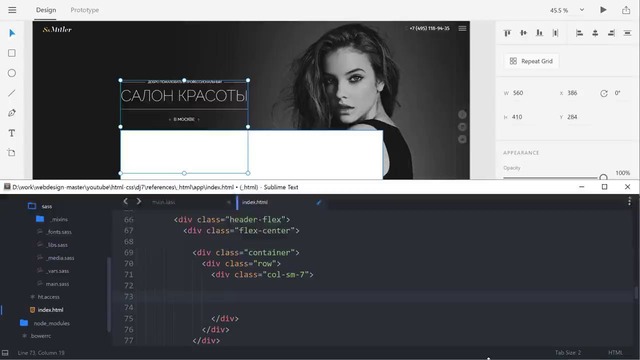Switch to the main.sass tab
The width and height of the screenshot is (640, 360).
[x=164, y=202]
